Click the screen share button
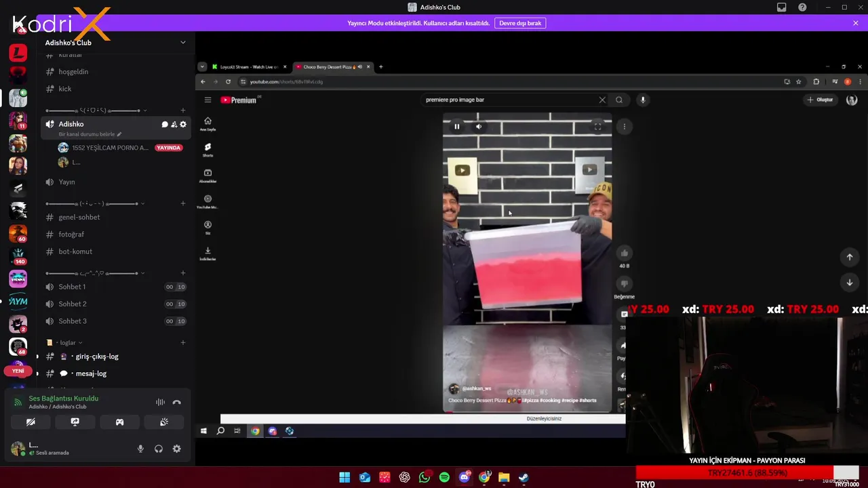 pyautogui.click(x=75, y=422)
